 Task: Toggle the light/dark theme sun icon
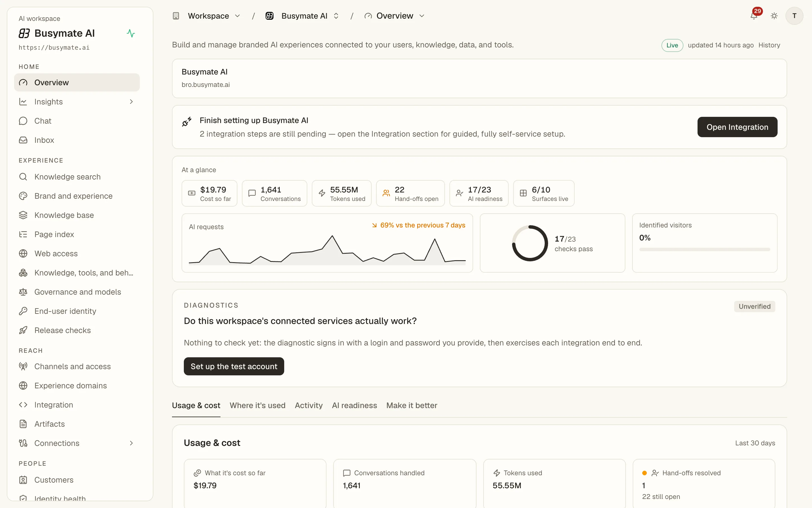pos(774,16)
